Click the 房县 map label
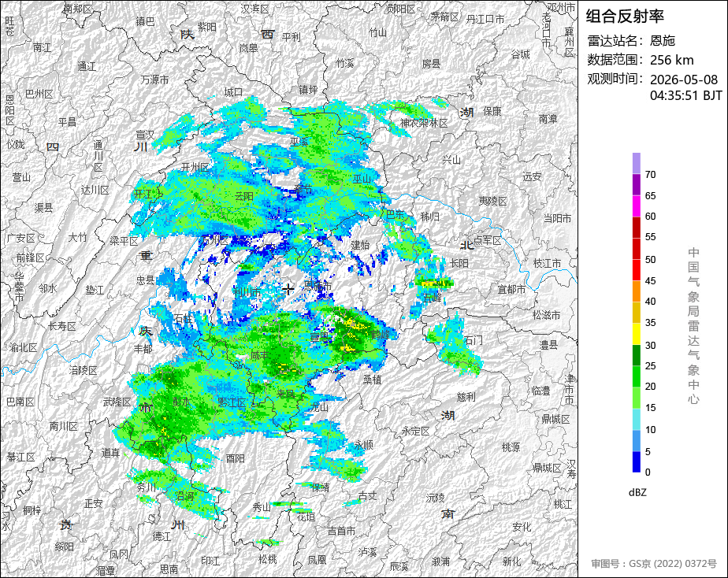728x578 pixels. click(431, 64)
